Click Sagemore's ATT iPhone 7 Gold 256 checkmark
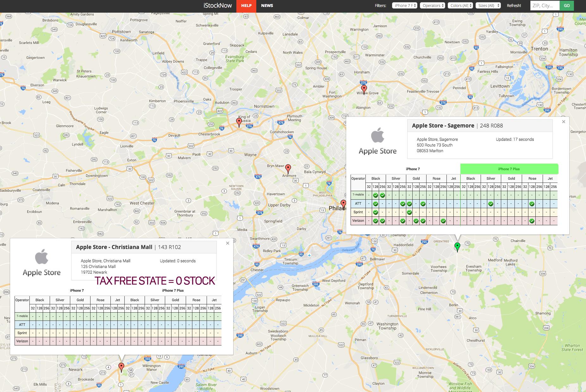 tap(423, 204)
